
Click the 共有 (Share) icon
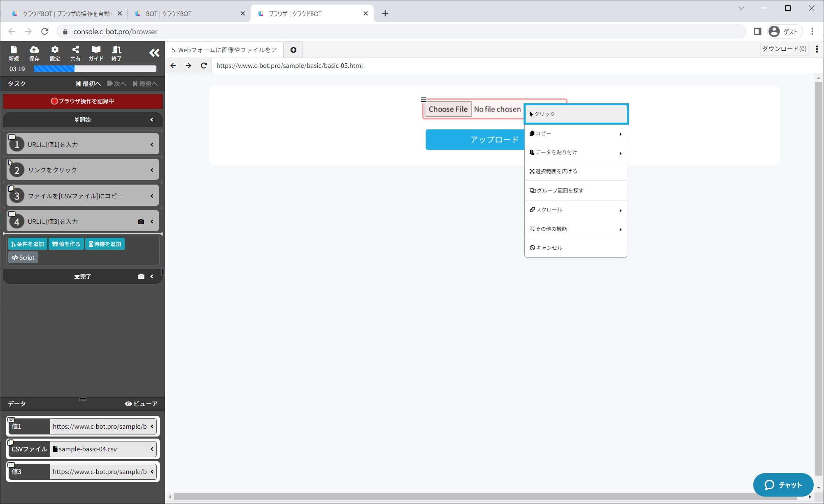click(x=75, y=53)
